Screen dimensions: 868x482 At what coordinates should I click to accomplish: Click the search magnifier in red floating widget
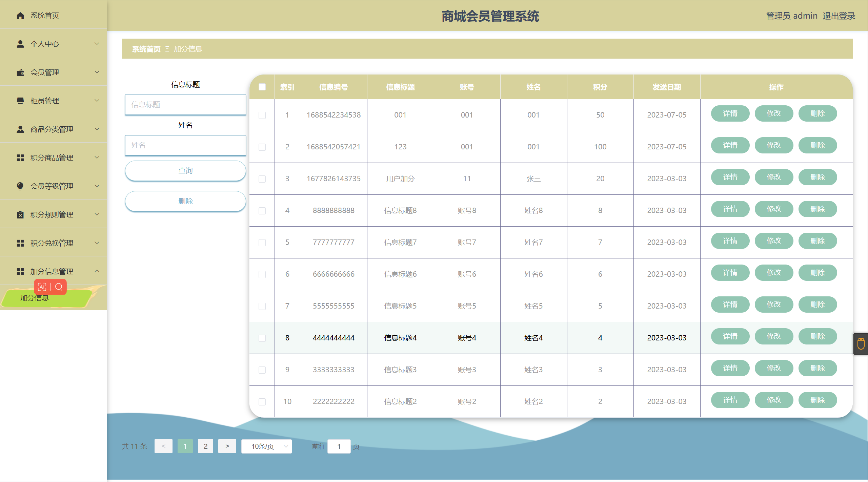click(59, 287)
